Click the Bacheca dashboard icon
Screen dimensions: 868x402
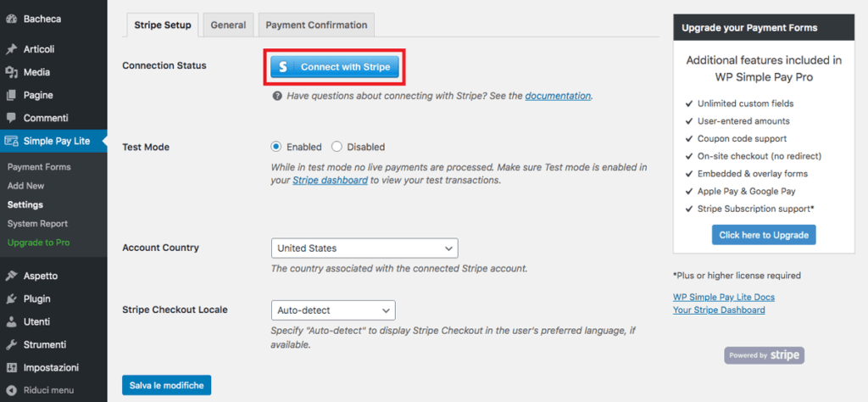[x=10, y=19]
